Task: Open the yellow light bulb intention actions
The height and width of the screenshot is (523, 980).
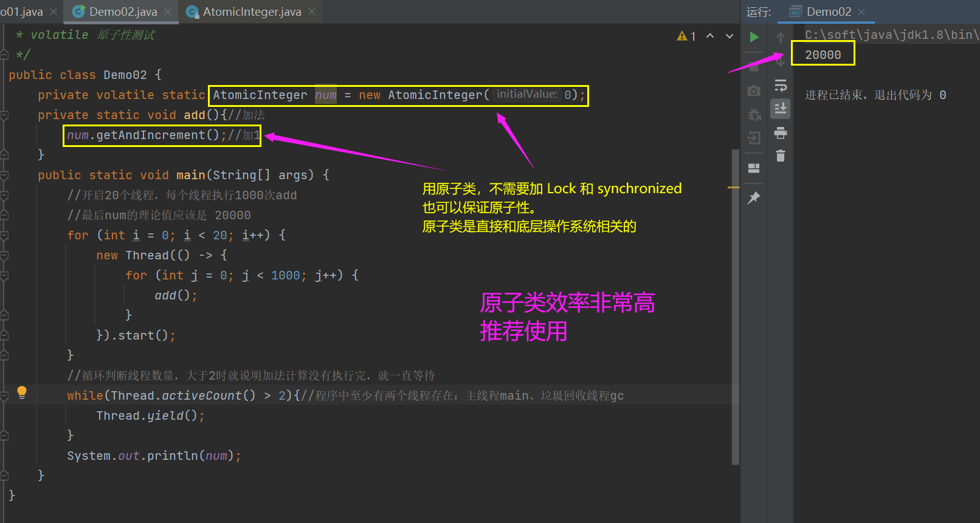Action: click(x=22, y=392)
